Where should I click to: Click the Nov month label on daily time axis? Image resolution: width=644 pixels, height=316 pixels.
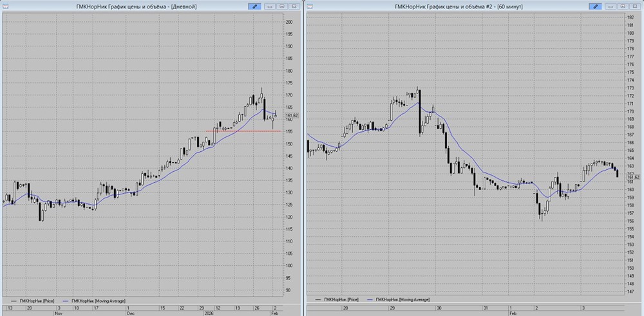58,312
